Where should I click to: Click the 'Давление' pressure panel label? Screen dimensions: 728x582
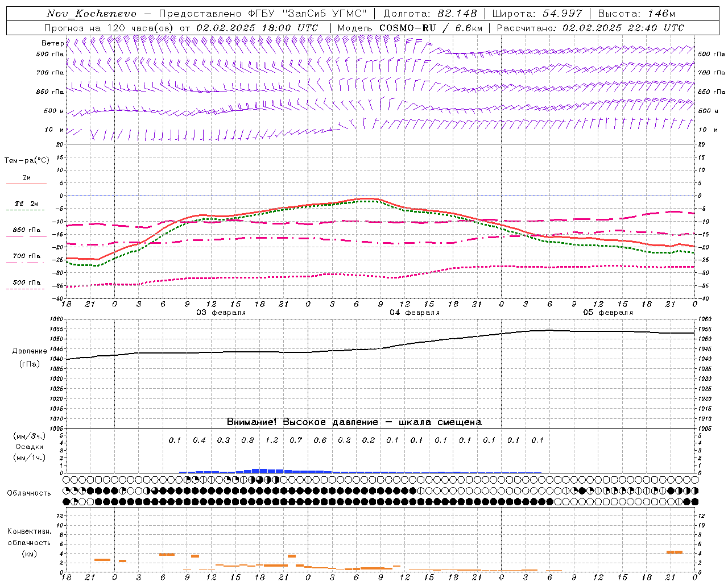pos(30,351)
